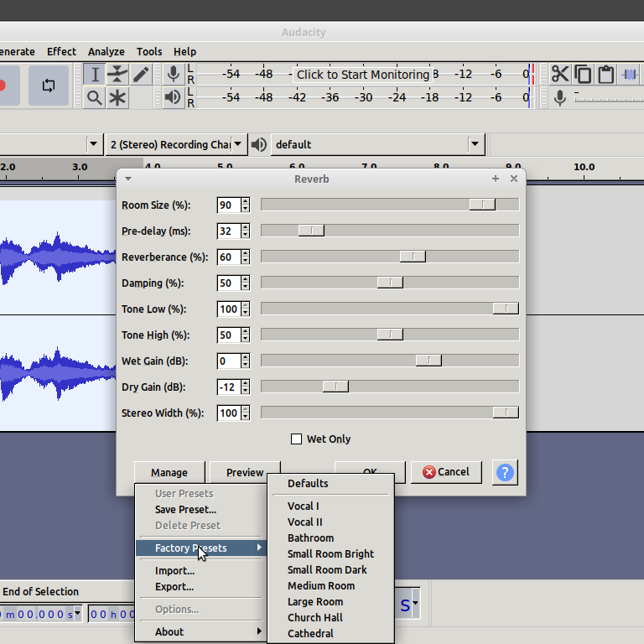The image size is (644, 644).
Task: Click the Pre-delay value input field
Action: (x=227, y=231)
